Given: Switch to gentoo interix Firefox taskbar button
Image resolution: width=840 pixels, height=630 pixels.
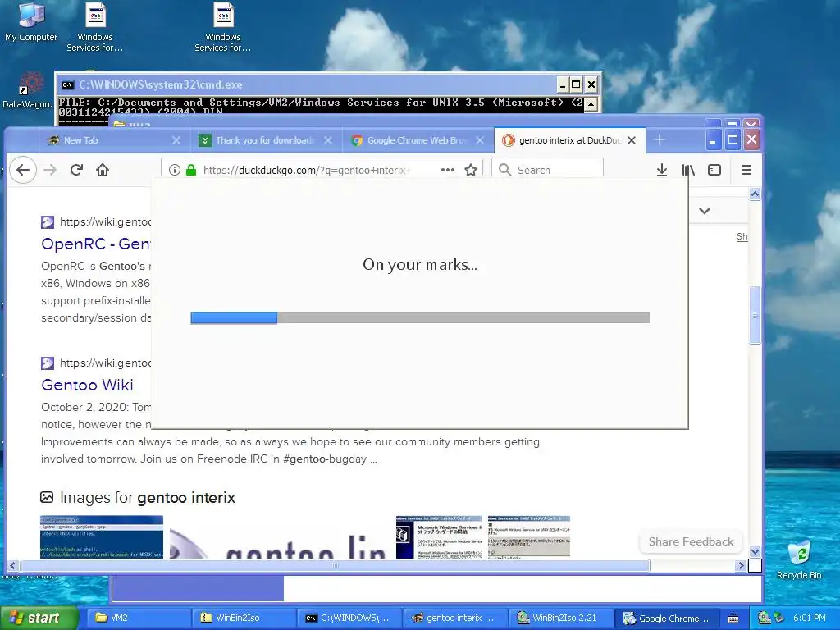Looking at the screenshot, I should pyautogui.click(x=454, y=618).
